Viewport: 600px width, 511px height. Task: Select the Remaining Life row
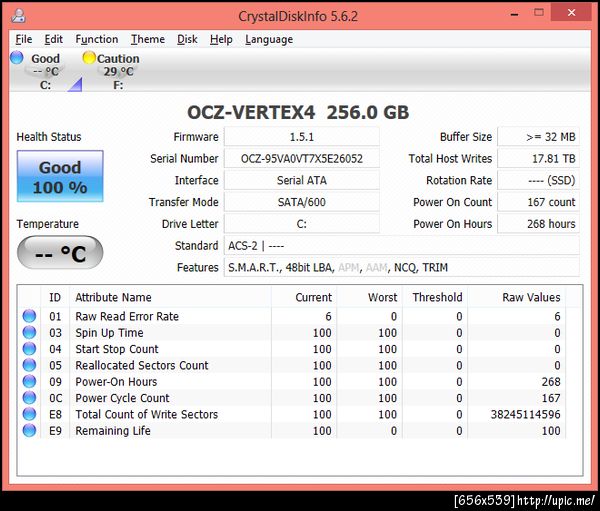click(x=292, y=431)
